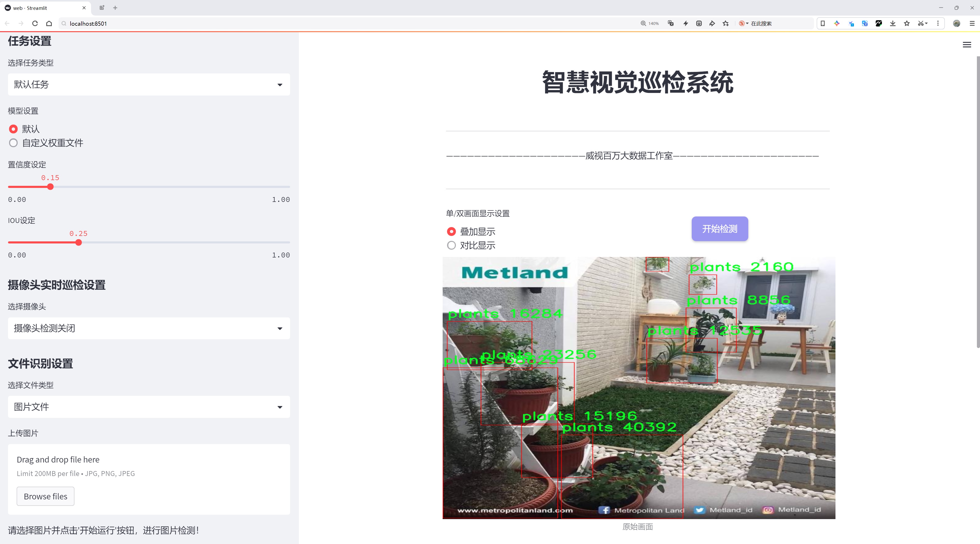Open the page translate icon in the address bar

tap(671, 23)
